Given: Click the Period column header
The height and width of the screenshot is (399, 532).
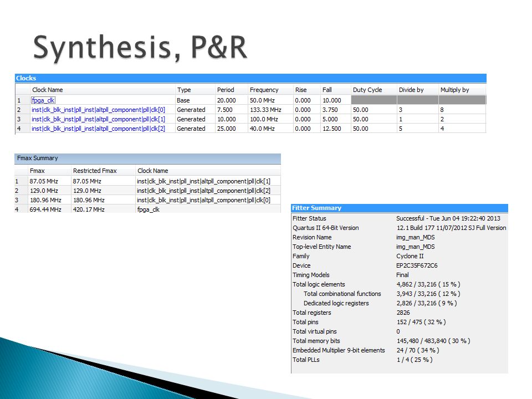Looking at the screenshot, I should [226, 90].
